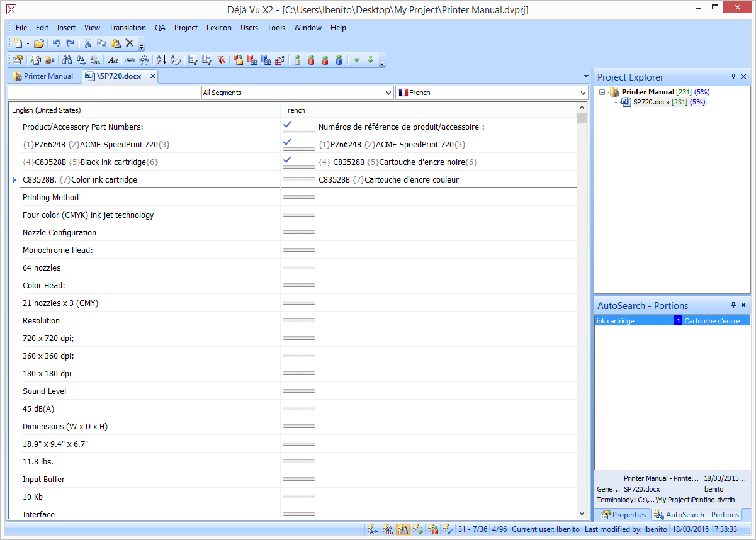This screenshot has width=756, height=540.
Task: Close the Project Explorer panel
Action: click(743, 77)
